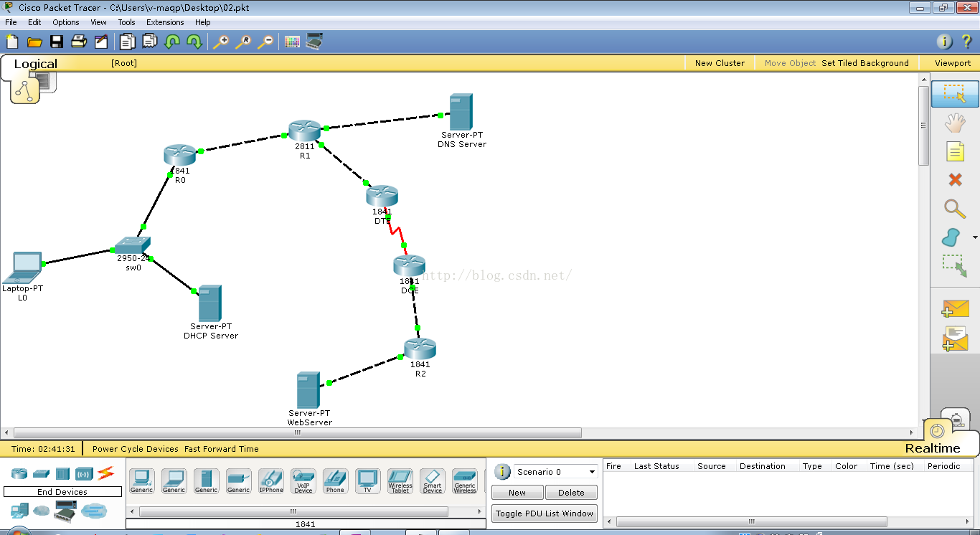The height and width of the screenshot is (535, 980).
Task: Select the Switches device category
Action: pyautogui.click(x=41, y=473)
